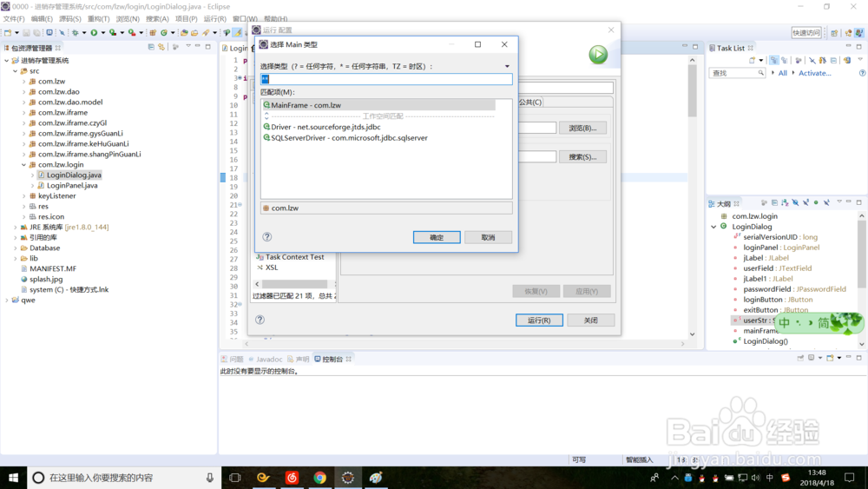The image size is (868, 489).
Task: Expand the Database folder node
Action: (x=15, y=248)
